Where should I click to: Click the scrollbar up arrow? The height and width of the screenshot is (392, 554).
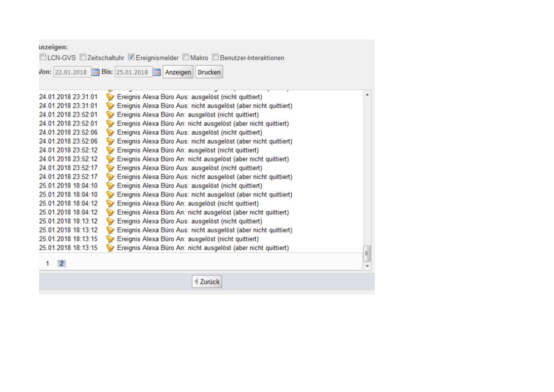366,94
